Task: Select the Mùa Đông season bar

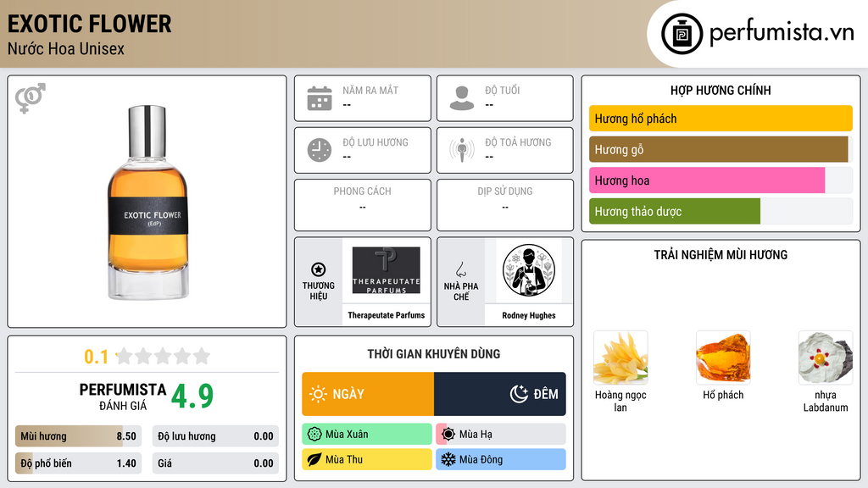Action: click(501, 459)
